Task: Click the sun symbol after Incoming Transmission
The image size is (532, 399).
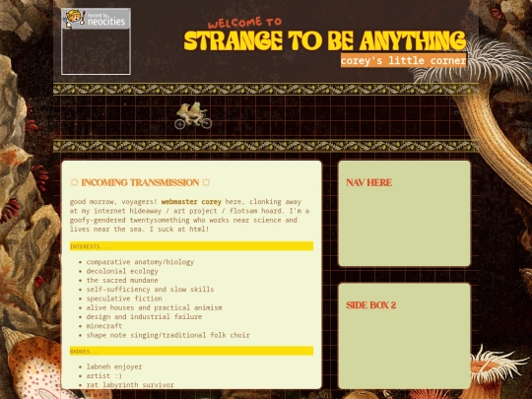Action: pyautogui.click(x=206, y=182)
